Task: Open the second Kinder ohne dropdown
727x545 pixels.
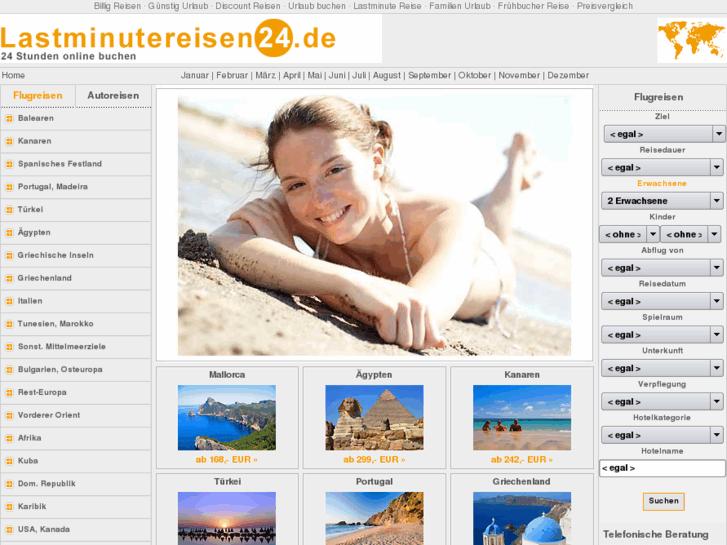Action: point(690,234)
